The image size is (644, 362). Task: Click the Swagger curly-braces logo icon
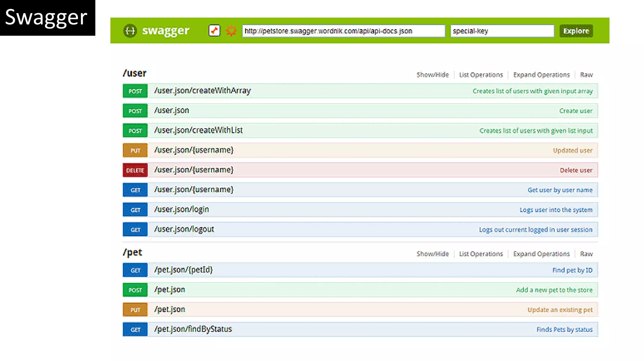pos(130,31)
